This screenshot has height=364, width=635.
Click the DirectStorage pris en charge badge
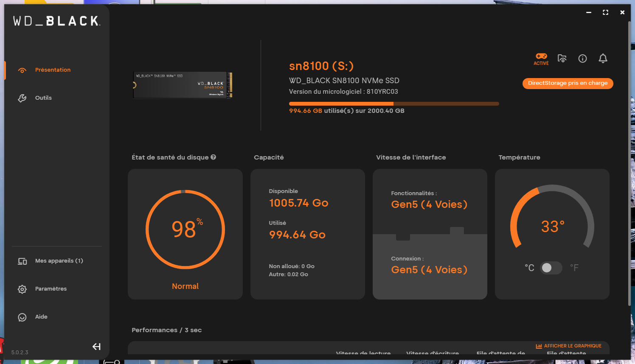(568, 83)
